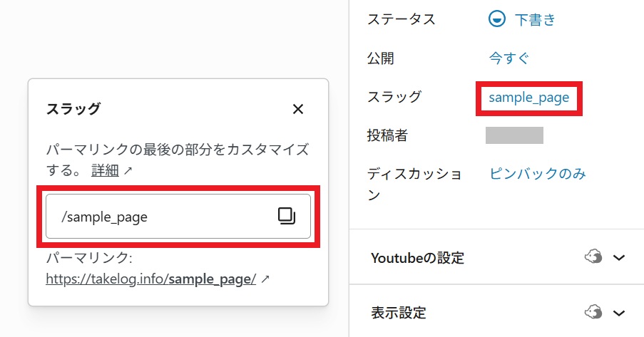Click the ディスカッション label
Screen dimensions: 644x337
[x=414, y=184]
